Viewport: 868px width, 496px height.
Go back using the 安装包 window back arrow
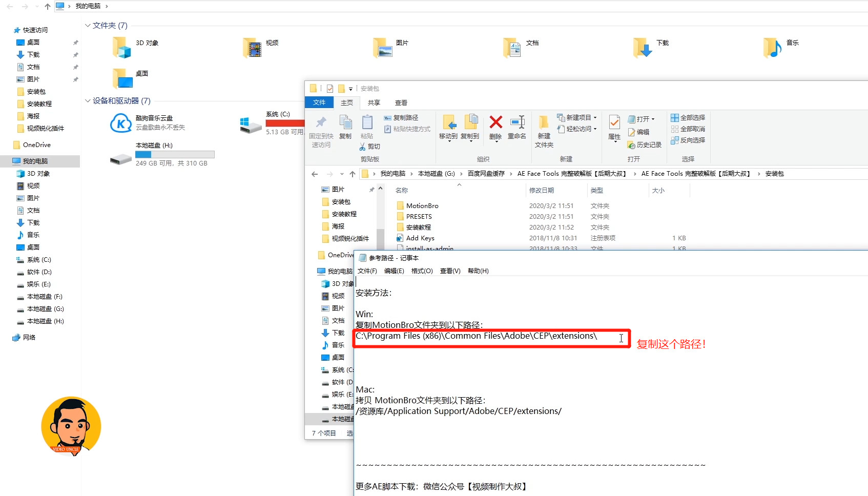coord(315,174)
